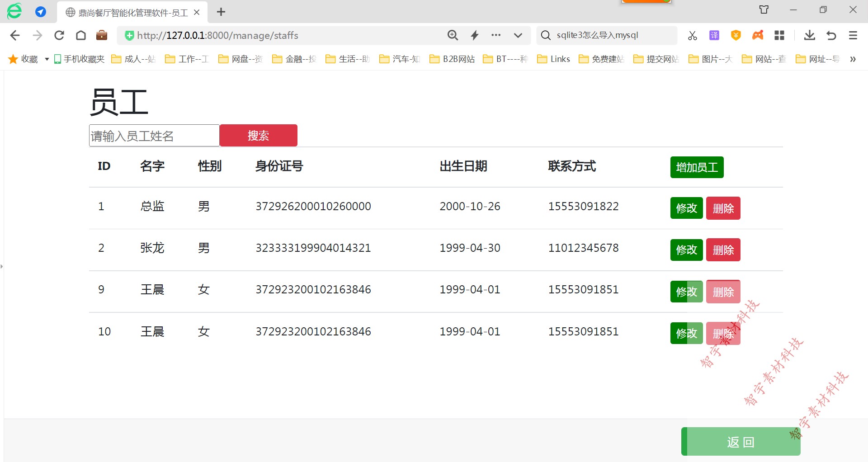Viewport: 868px width, 462px height.
Task: Open the extensions grid icon
Action: pos(779,35)
